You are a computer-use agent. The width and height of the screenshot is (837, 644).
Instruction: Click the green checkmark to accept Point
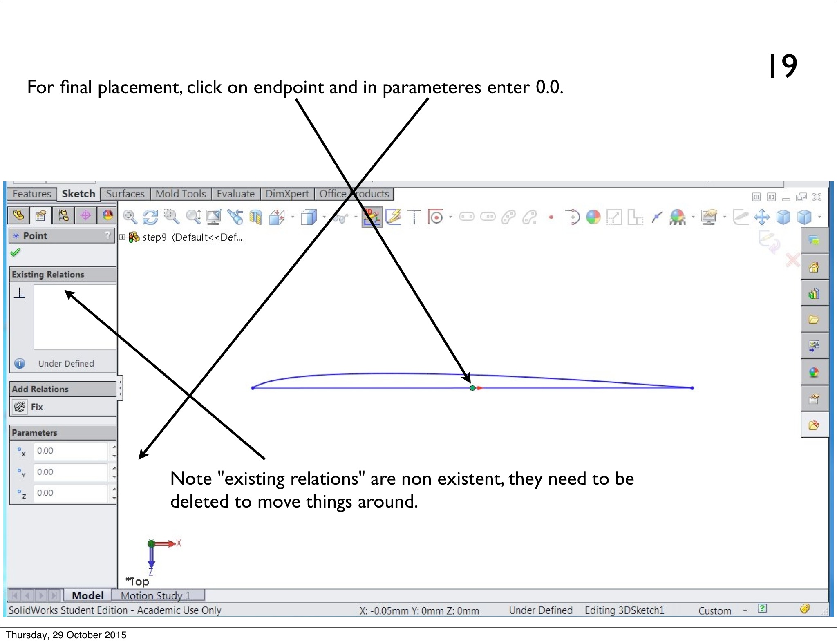(x=15, y=253)
